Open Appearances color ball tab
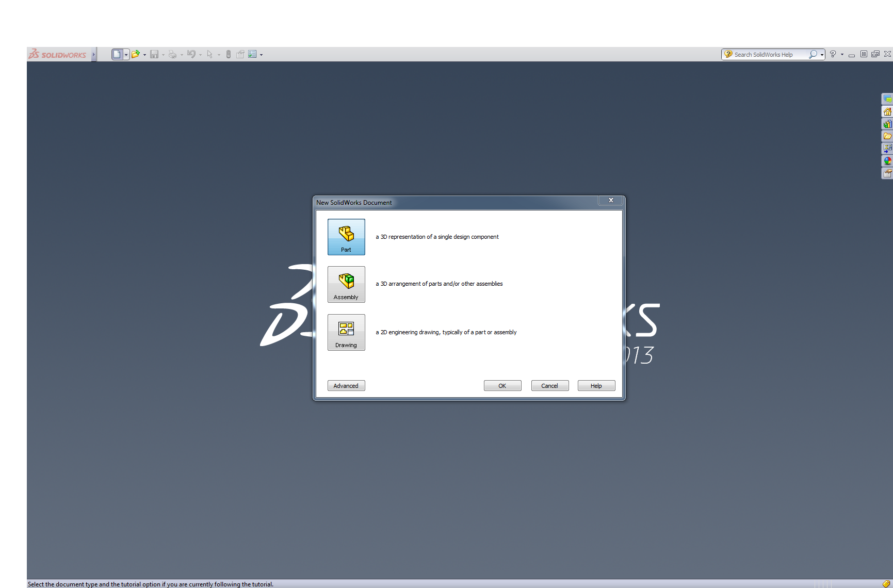Image resolution: width=893 pixels, height=588 pixels. click(887, 161)
